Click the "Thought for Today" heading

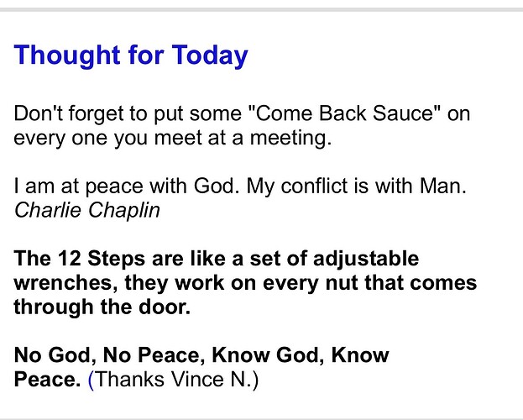pyautogui.click(x=131, y=56)
